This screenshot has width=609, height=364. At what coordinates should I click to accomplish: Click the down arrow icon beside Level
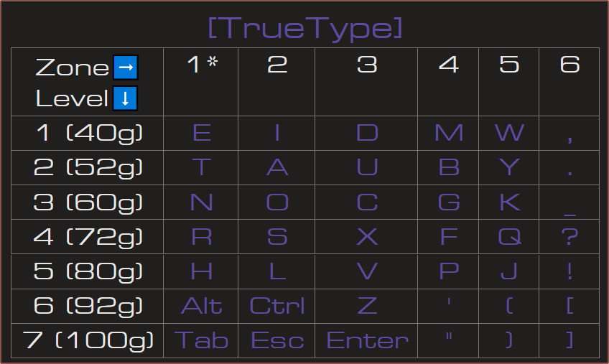(x=125, y=98)
